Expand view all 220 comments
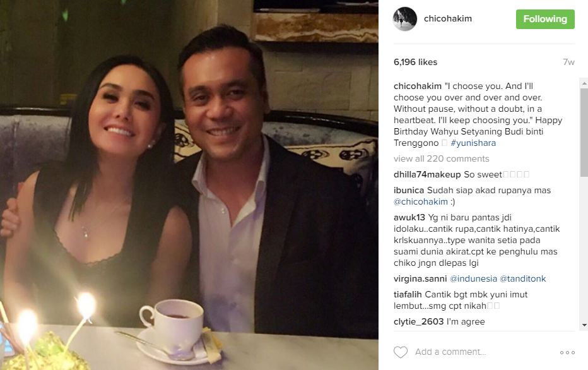Image resolution: width=588 pixels, height=370 pixels. (x=442, y=158)
